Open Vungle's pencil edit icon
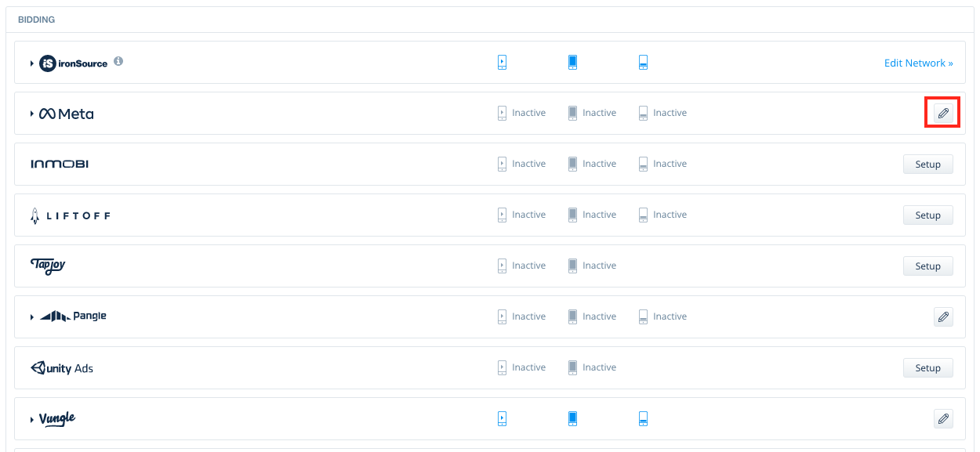Image resolution: width=980 pixels, height=452 pixels. coord(942,418)
